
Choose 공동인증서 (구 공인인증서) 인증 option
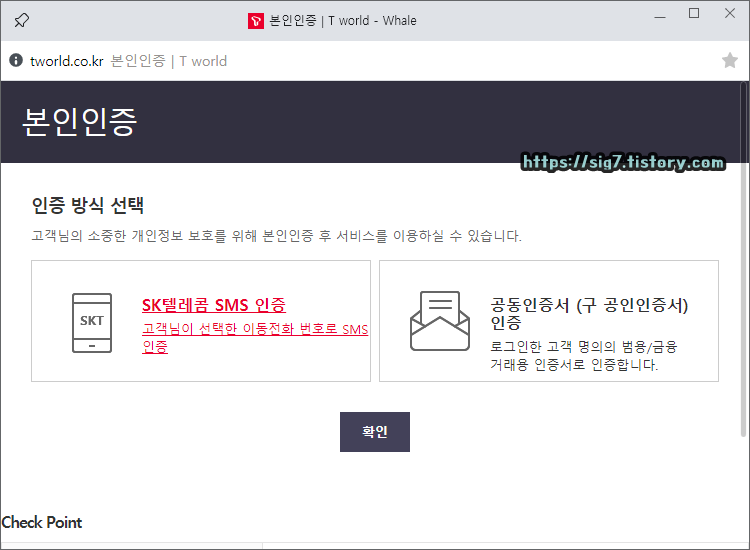(589, 314)
